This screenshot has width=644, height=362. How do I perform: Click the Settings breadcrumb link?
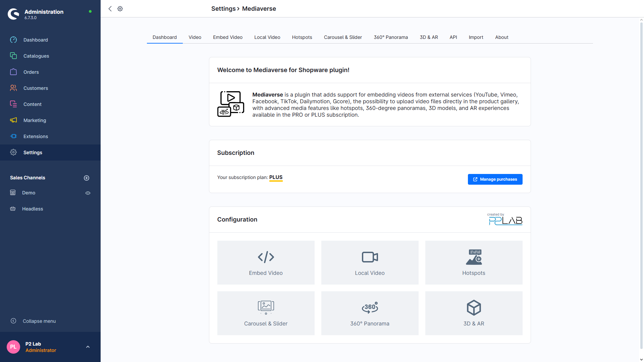point(223,9)
